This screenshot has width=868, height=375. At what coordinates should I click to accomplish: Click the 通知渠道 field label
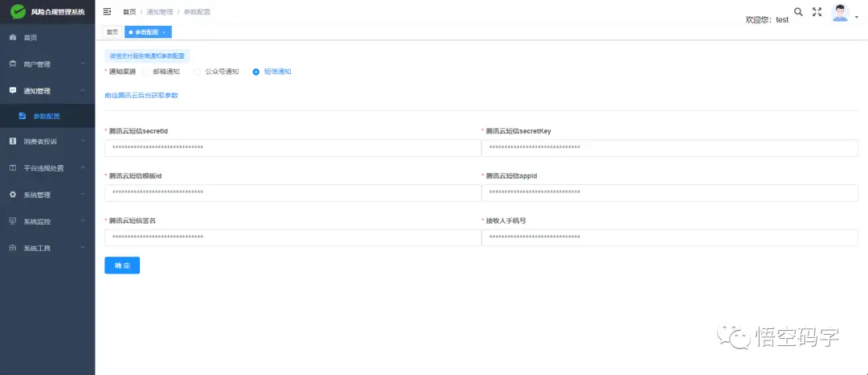click(x=122, y=72)
